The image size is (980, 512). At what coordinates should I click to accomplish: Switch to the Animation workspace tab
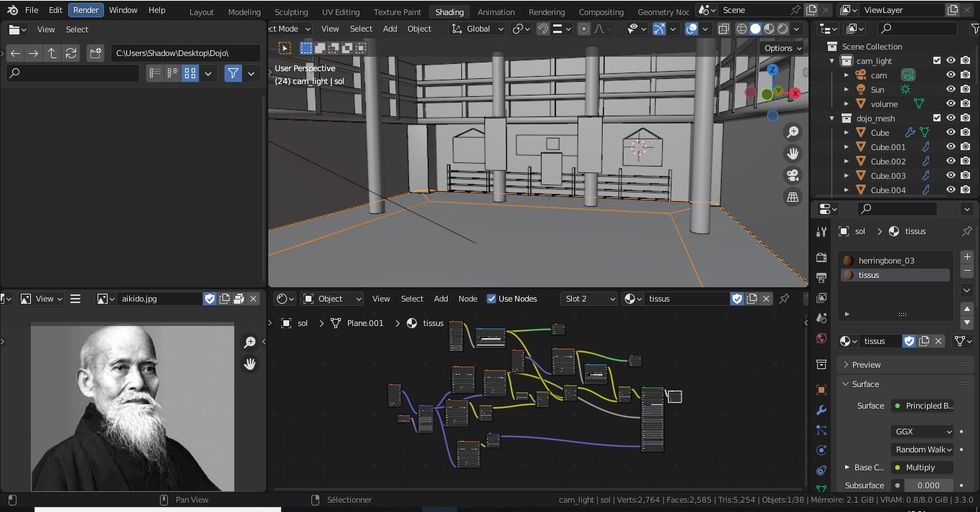(x=496, y=11)
